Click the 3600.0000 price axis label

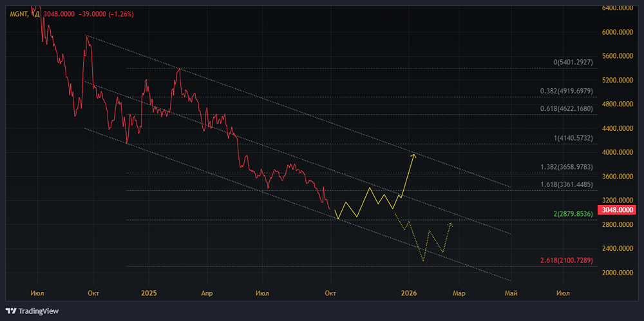(616, 177)
